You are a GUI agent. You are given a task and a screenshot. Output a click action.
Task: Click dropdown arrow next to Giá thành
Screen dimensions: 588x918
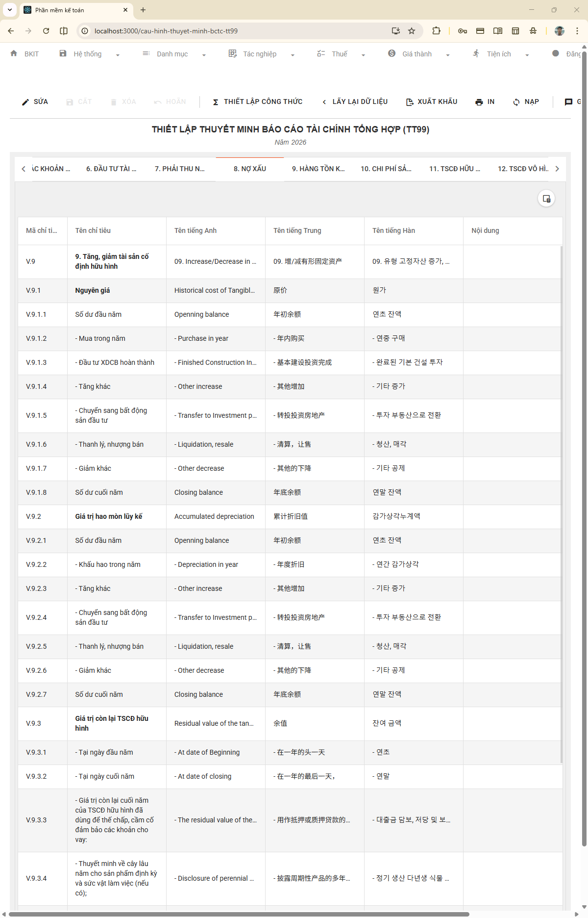pyautogui.click(x=448, y=55)
